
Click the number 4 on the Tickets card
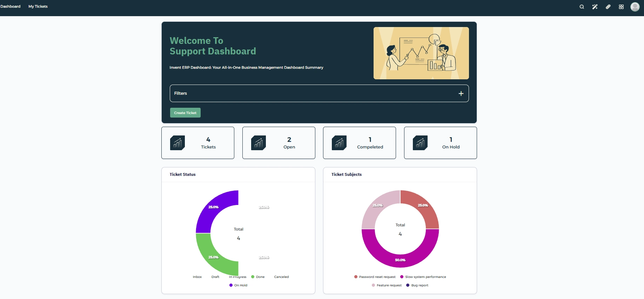tap(208, 140)
